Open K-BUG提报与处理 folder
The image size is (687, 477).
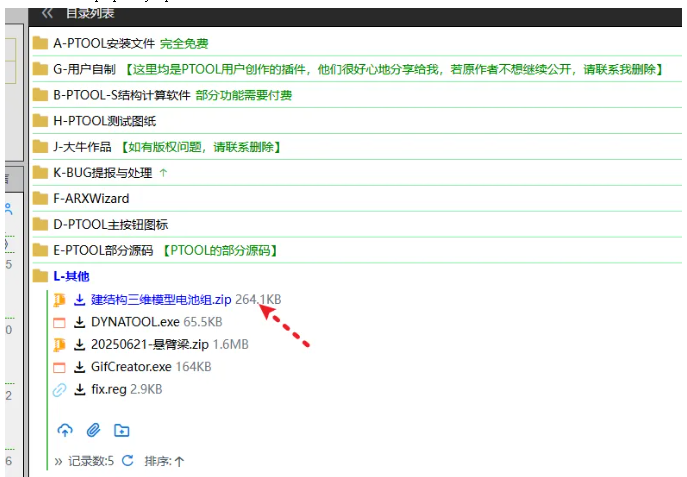(x=103, y=173)
